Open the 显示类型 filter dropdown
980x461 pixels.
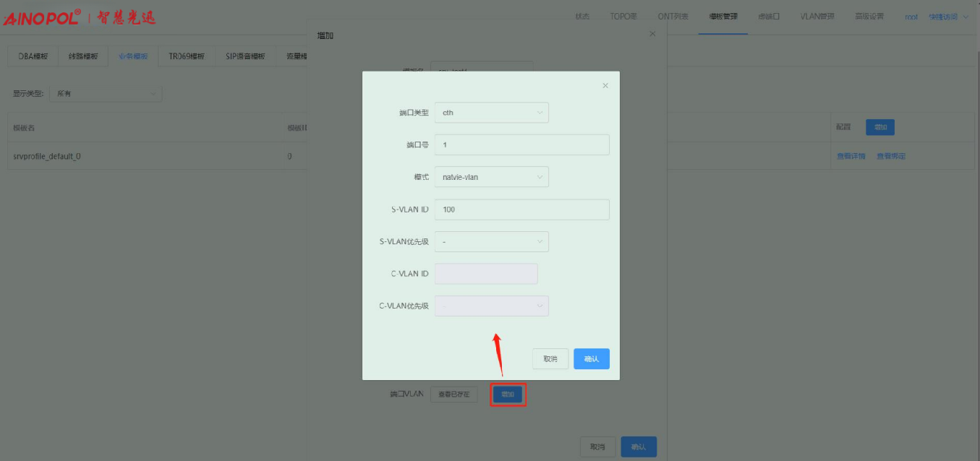coord(106,94)
